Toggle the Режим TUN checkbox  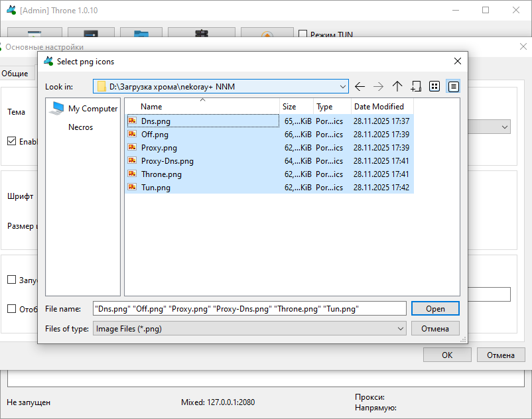tap(302, 34)
